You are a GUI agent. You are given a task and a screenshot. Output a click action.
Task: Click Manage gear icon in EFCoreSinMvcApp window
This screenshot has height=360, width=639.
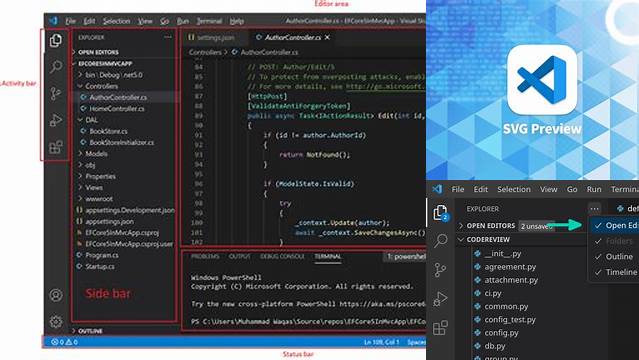[x=56, y=321]
